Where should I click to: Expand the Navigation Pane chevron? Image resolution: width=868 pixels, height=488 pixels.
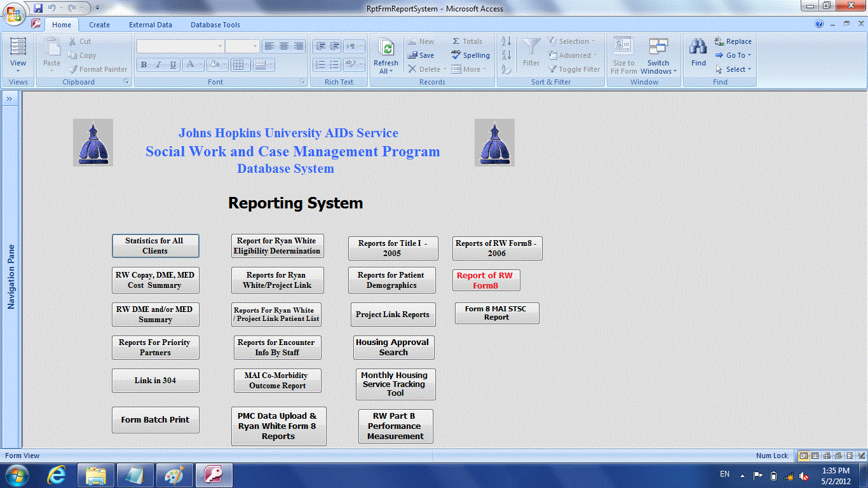10,99
